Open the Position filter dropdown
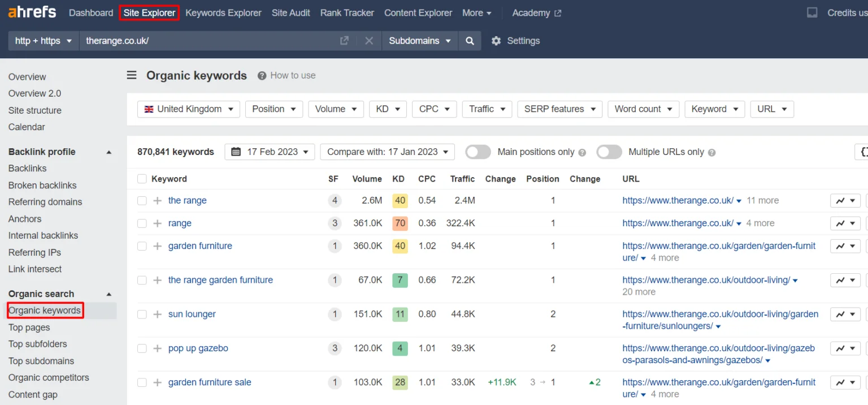 pyautogui.click(x=274, y=109)
